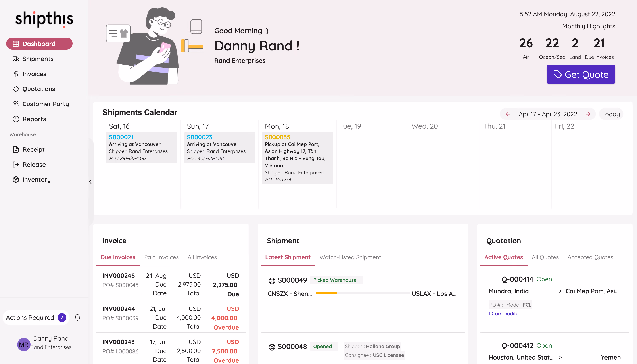Select the Latest Shipment tab
This screenshot has width=637, height=364.
point(288,257)
